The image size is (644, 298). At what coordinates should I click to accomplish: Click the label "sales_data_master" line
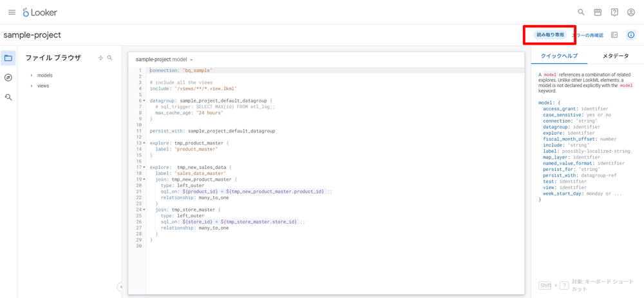190,174
